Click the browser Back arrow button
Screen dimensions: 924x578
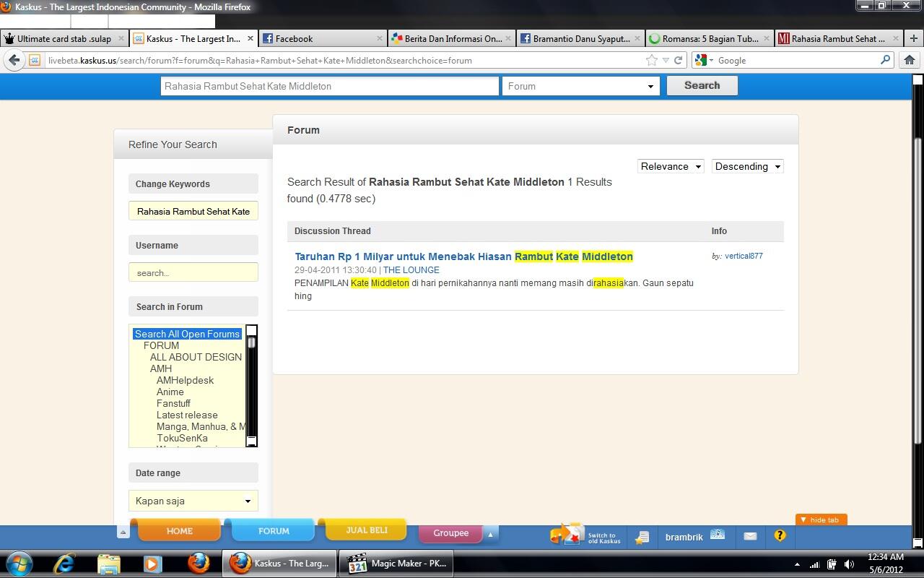[x=14, y=60]
